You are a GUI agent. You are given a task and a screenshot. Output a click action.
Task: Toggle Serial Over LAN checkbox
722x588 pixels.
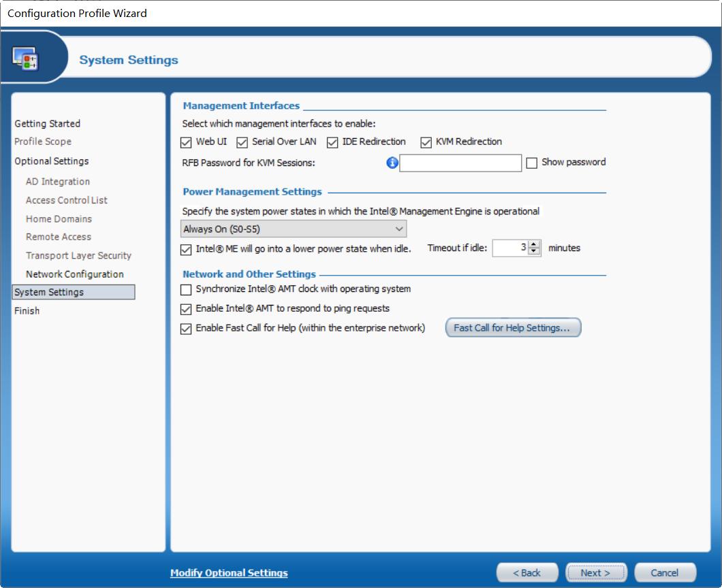tap(242, 142)
